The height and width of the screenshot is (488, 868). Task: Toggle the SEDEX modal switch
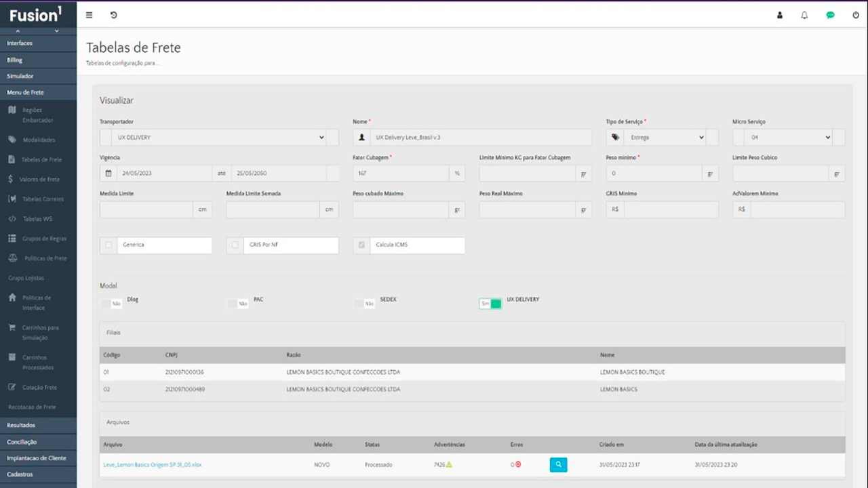point(364,304)
